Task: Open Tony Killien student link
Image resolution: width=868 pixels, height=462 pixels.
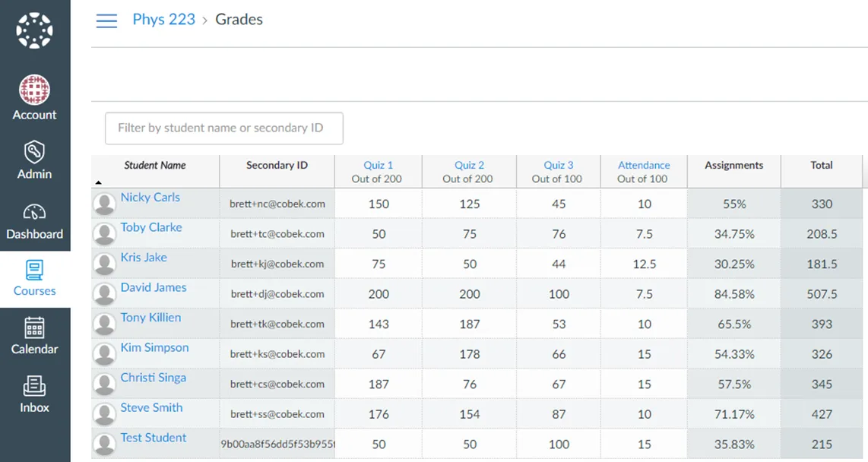Action: pyautogui.click(x=150, y=318)
